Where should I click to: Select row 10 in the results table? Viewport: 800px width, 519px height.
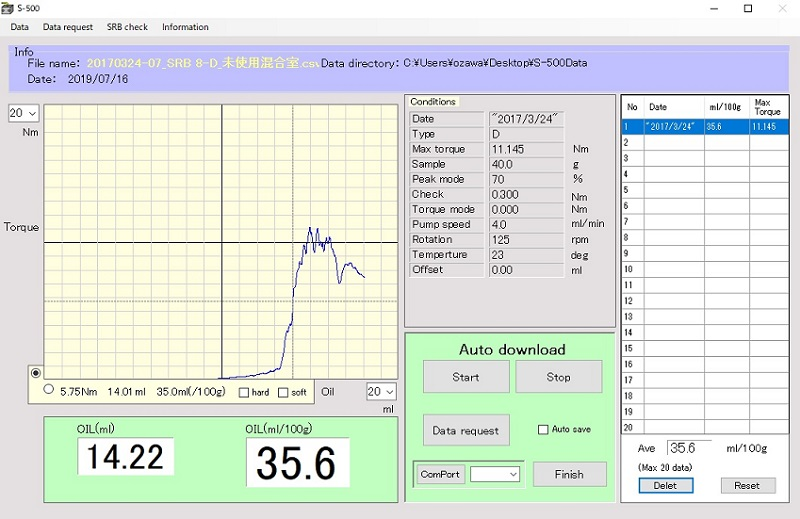click(x=705, y=269)
